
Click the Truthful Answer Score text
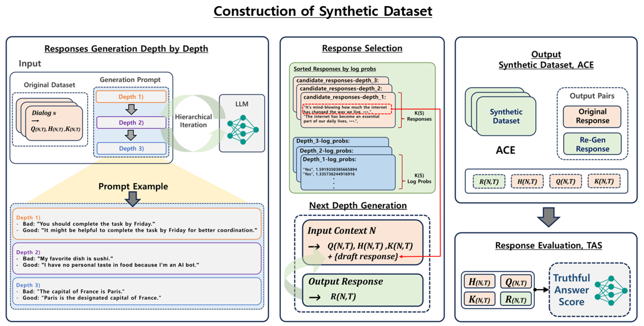pyautogui.click(x=572, y=290)
